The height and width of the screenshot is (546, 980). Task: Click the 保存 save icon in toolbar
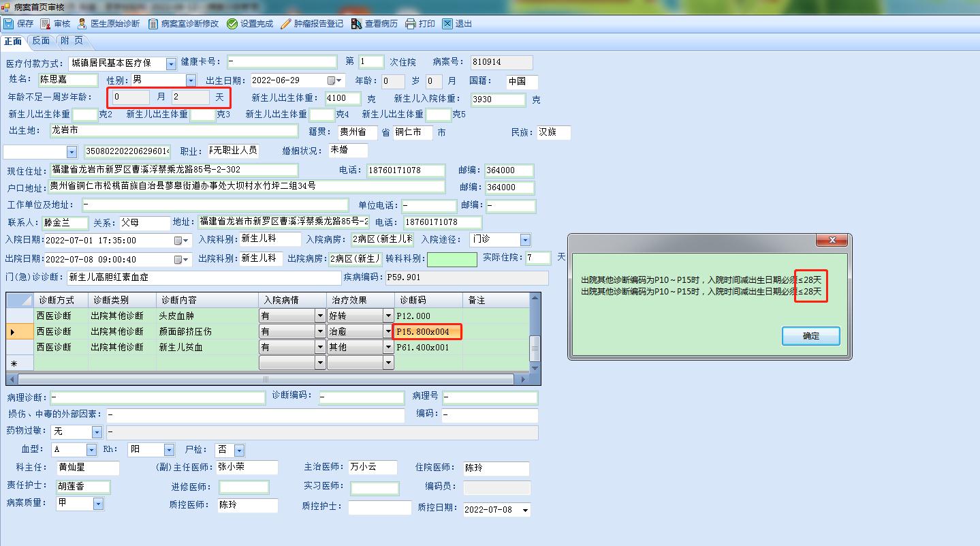[x=9, y=24]
